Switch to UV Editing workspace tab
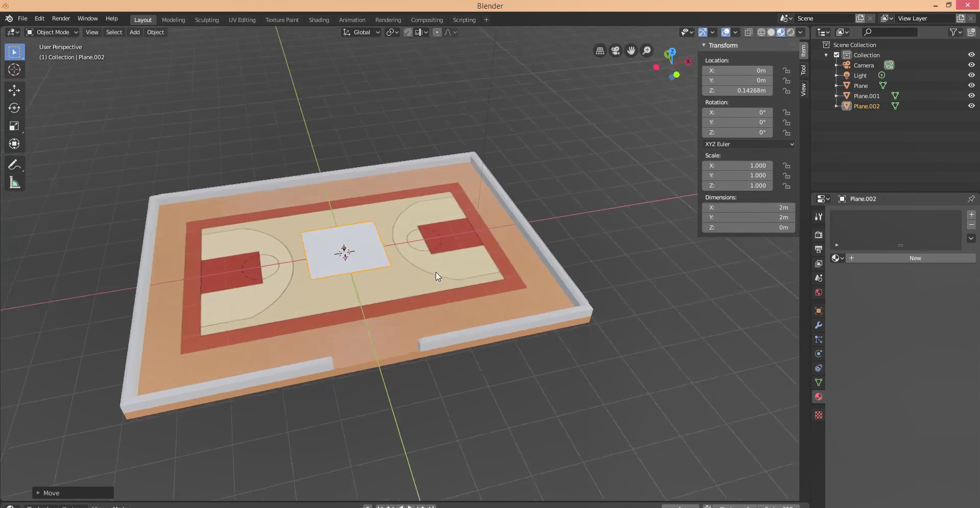Image resolution: width=980 pixels, height=508 pixels. pyautogui.click(x=242, y=20)
